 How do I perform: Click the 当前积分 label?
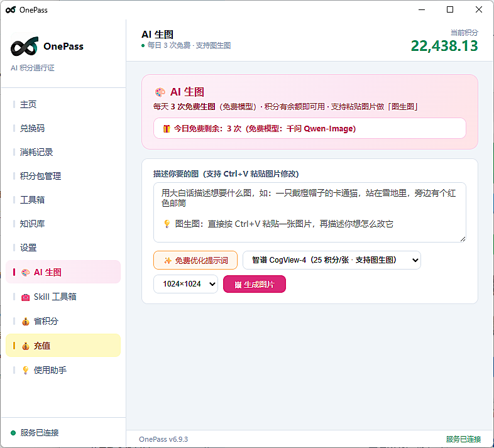click(x=464, y=33)
